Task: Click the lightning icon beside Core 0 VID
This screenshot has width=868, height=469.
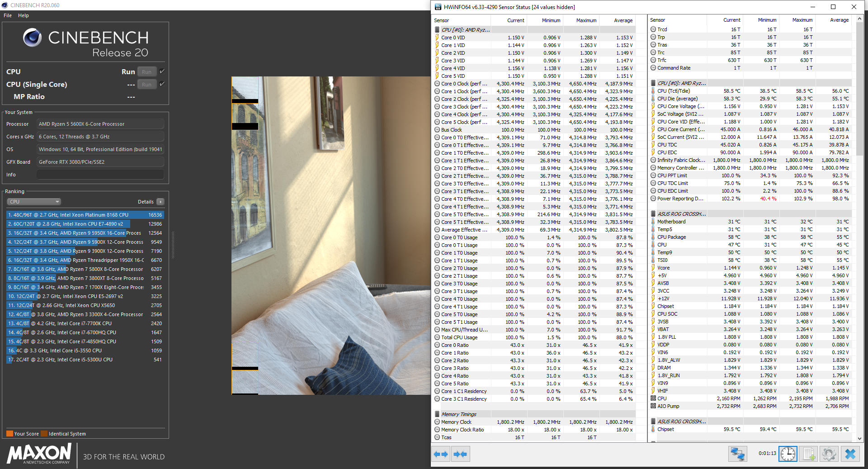Action: (437, 38)
